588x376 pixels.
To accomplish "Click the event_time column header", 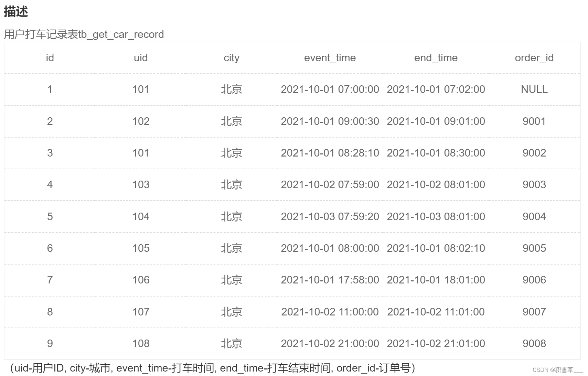I will [x=329, y=58].
